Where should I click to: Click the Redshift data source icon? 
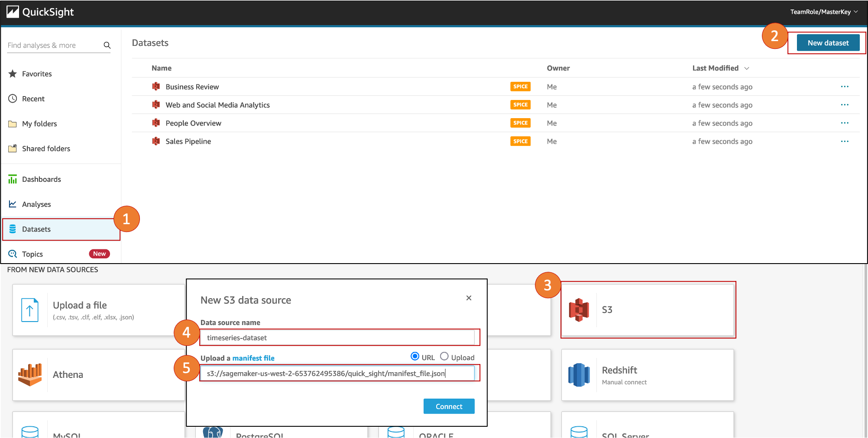pos(579,375)
